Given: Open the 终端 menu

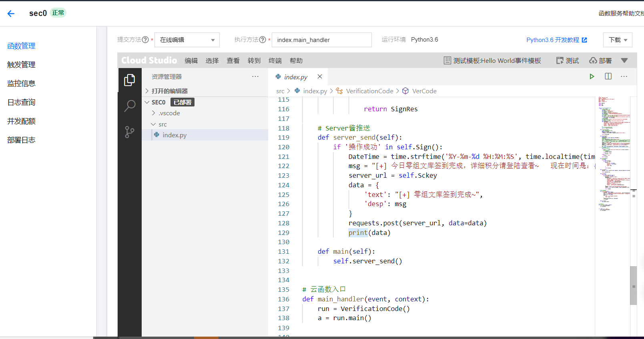Looking at the screenshot, I should (x=275, y=60).
